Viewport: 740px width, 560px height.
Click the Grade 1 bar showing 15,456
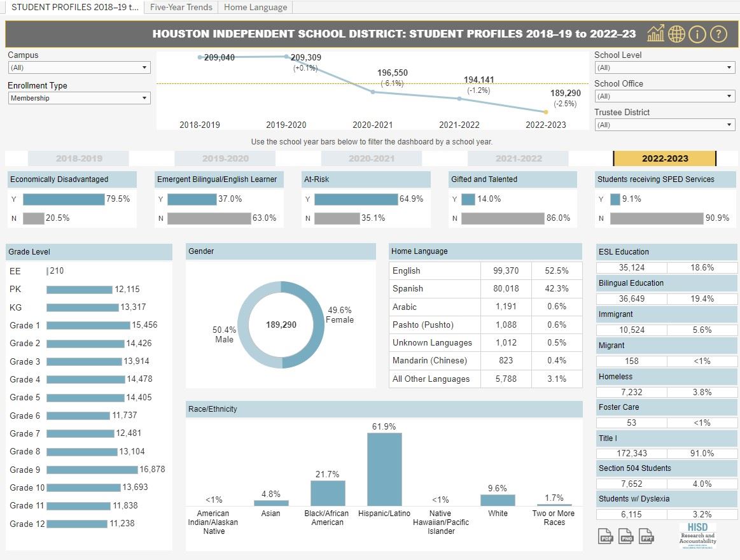(88, 325)
